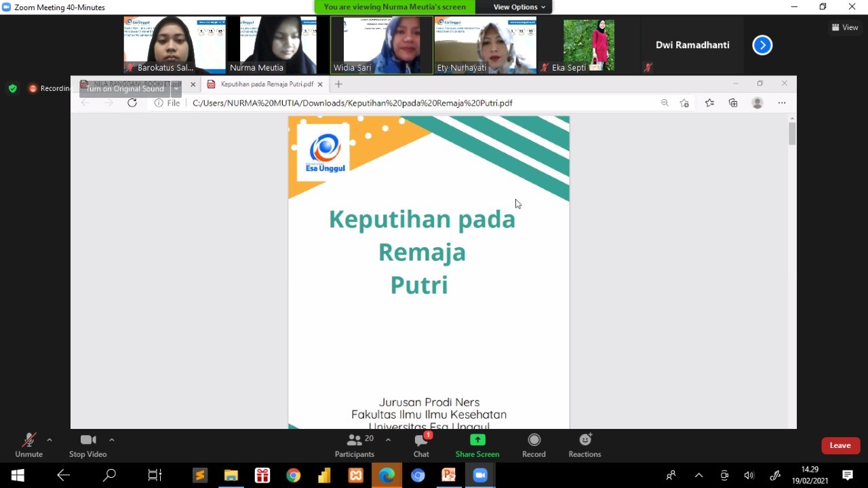Screen dimensions: 868x488
Task: Switch to Zoom on taskbar
Action: pos(480,475)
